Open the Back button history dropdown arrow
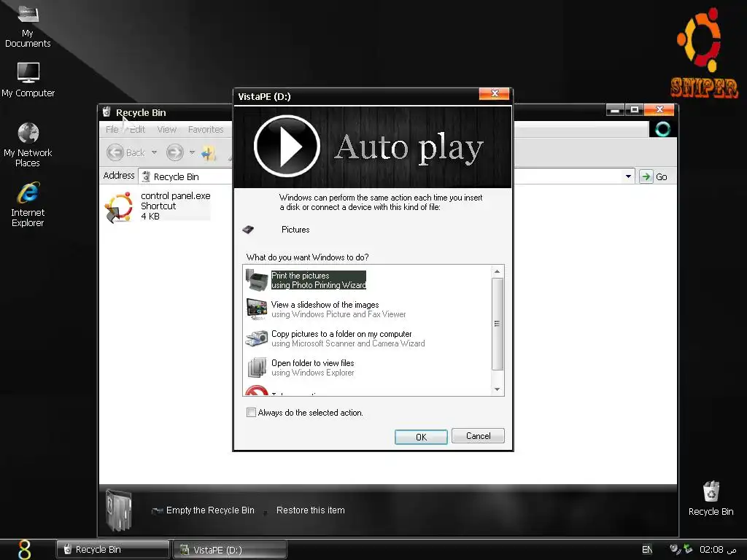The image size is (747, 560). (154, 152)
